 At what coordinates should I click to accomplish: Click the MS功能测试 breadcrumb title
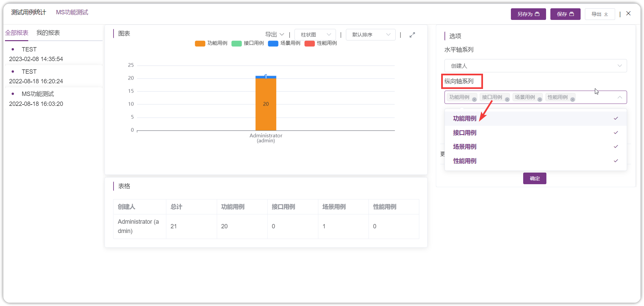tap(72, 12)
